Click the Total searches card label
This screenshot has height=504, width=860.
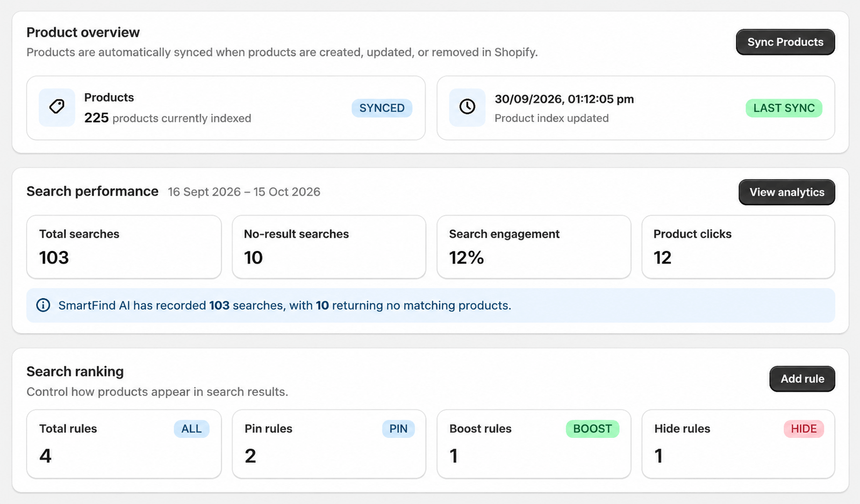pos(79,234)
